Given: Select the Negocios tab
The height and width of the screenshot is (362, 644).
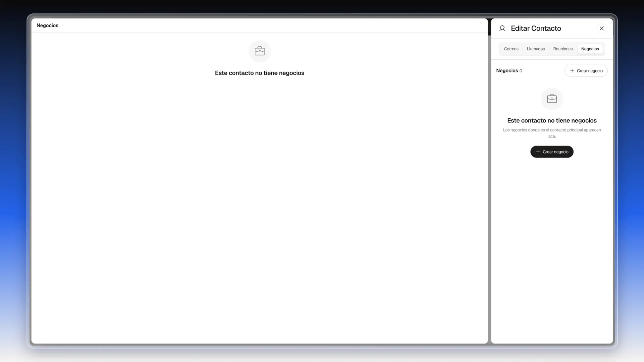Looking at the screenshot, I should pyautogui.click(x=590, y=49).
